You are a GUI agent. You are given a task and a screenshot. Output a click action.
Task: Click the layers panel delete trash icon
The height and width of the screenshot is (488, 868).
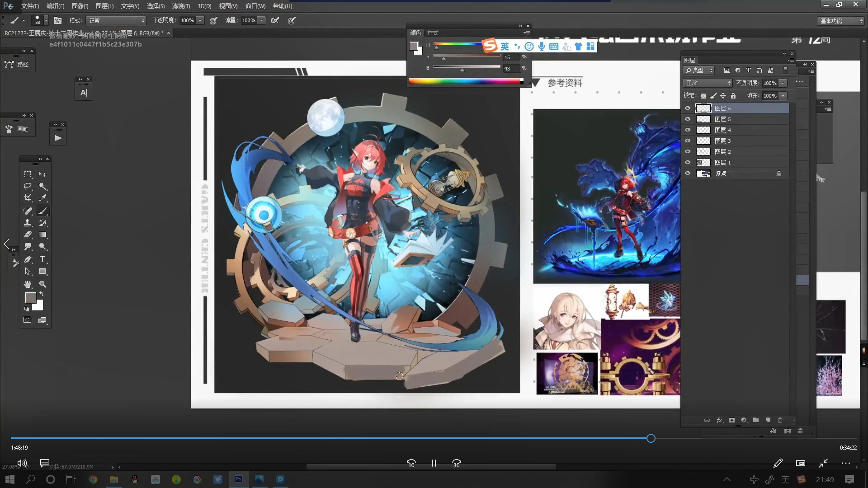point(780,420)
